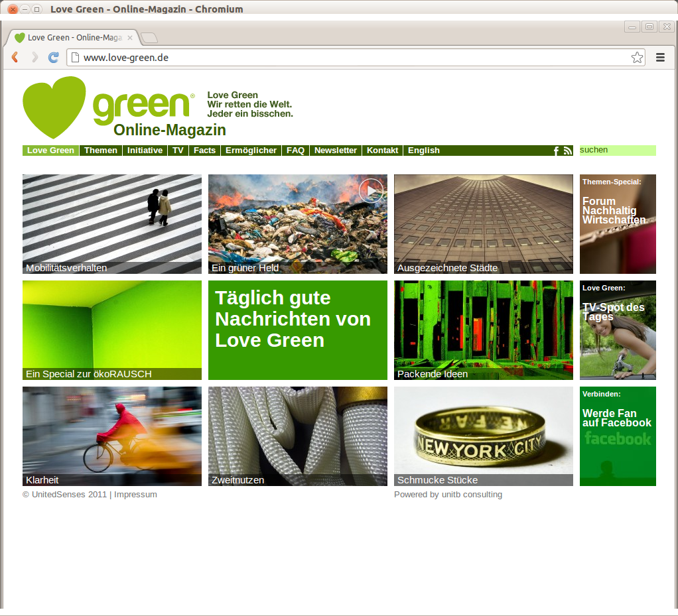Open the Ausgezeichnete Städte tile
The width and height of the screenshot is (678, 616).
(484, 224)
